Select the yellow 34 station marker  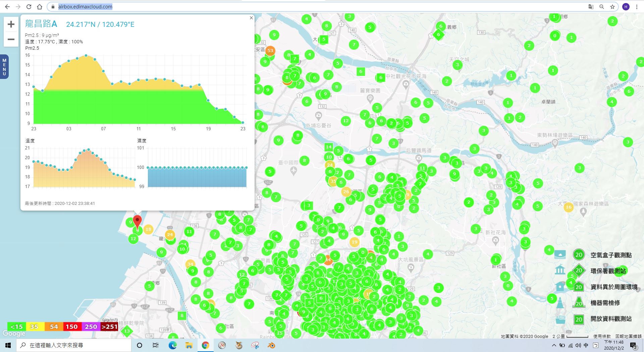(190, 264)
